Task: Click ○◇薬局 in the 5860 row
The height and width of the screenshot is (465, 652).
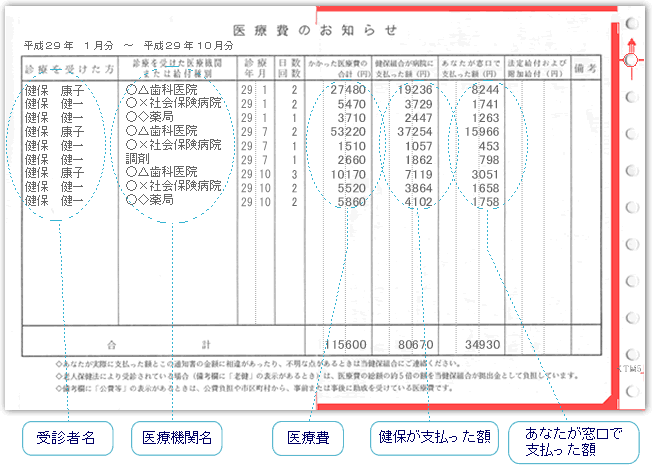Action: tap(149, 200)
